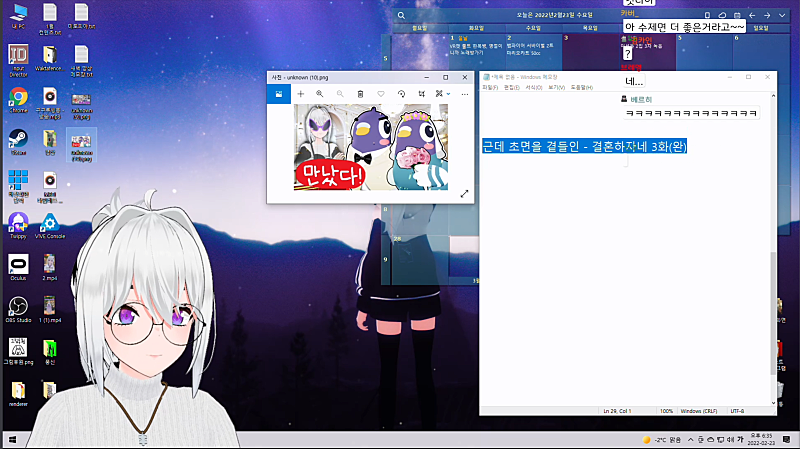Expand photo to fullscreen with diagonal arrow
The width and height of the screenshot is (800, 449).
pos(464,194)
